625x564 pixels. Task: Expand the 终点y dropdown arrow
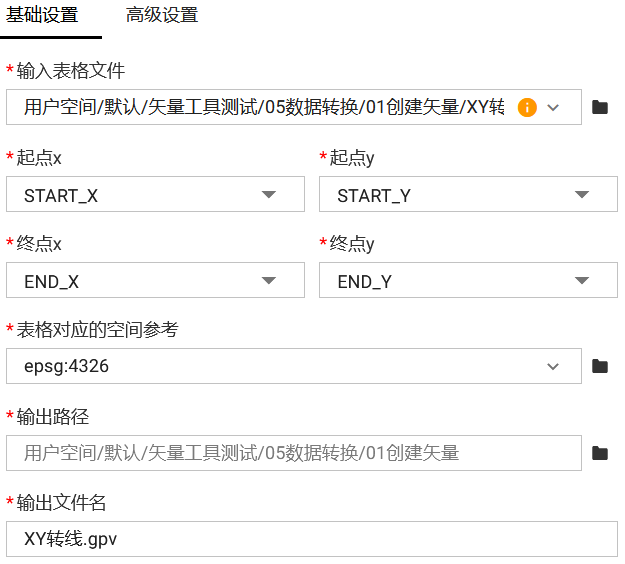(x=582, y=282)
